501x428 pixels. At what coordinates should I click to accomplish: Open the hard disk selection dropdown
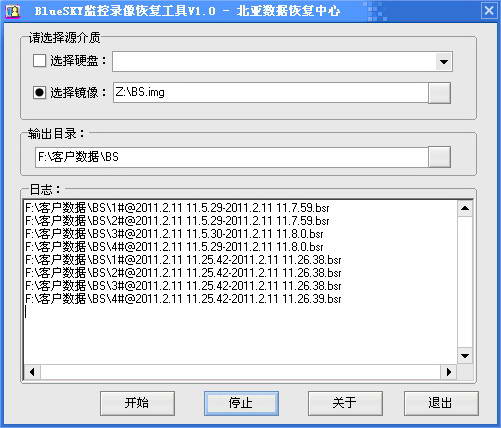click(x=444, y=62)
